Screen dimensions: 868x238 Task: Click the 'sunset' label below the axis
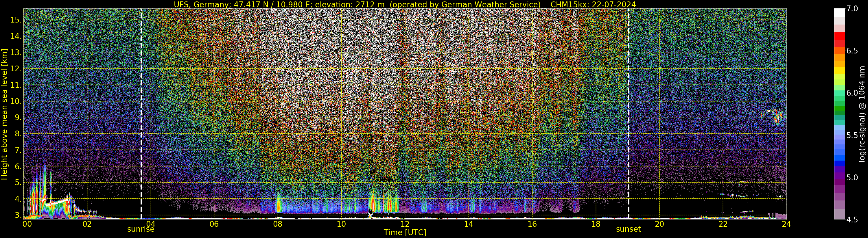point(629,229)
